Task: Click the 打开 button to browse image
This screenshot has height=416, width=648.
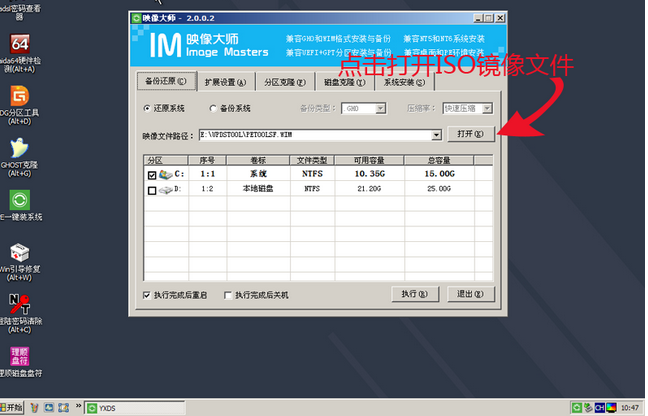Action: tap(471, 134)
